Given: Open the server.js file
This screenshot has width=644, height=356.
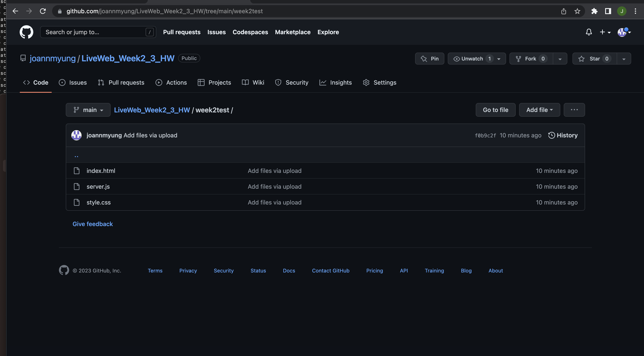Looking at the screenshot, I should click(98, 187).
